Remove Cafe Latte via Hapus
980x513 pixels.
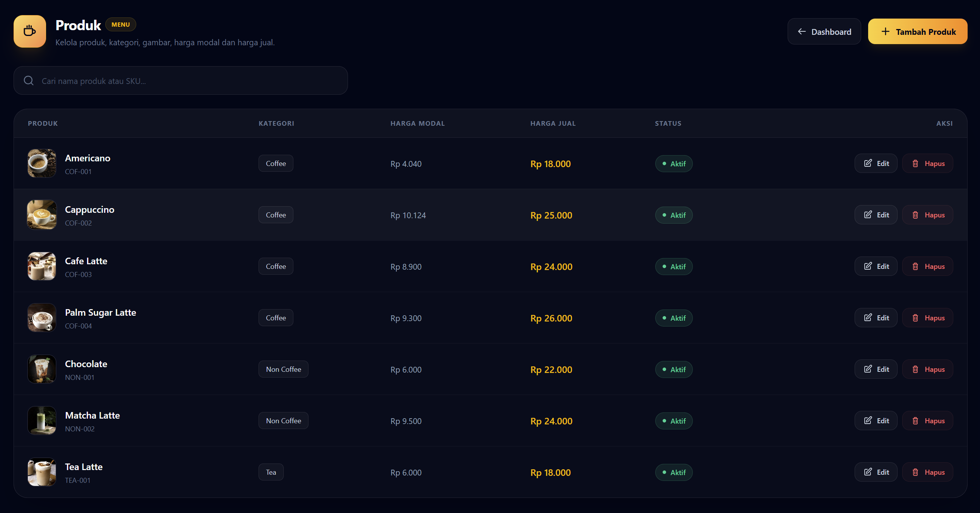(927, 267)
